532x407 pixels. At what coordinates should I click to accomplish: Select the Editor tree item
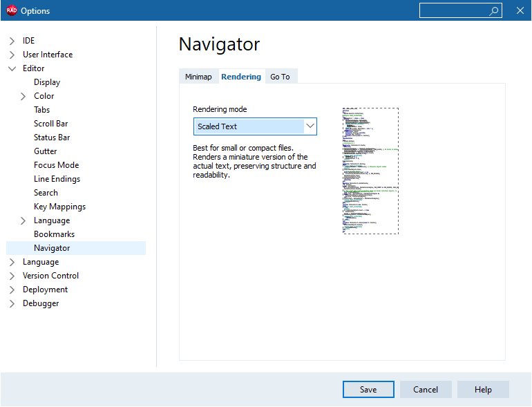point(34,68)
